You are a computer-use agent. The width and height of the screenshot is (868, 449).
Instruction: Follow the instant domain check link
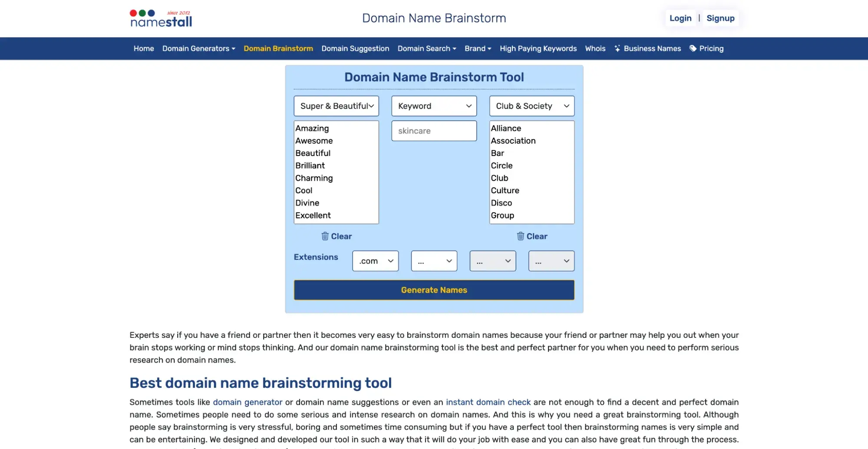[x=488, y=402]
